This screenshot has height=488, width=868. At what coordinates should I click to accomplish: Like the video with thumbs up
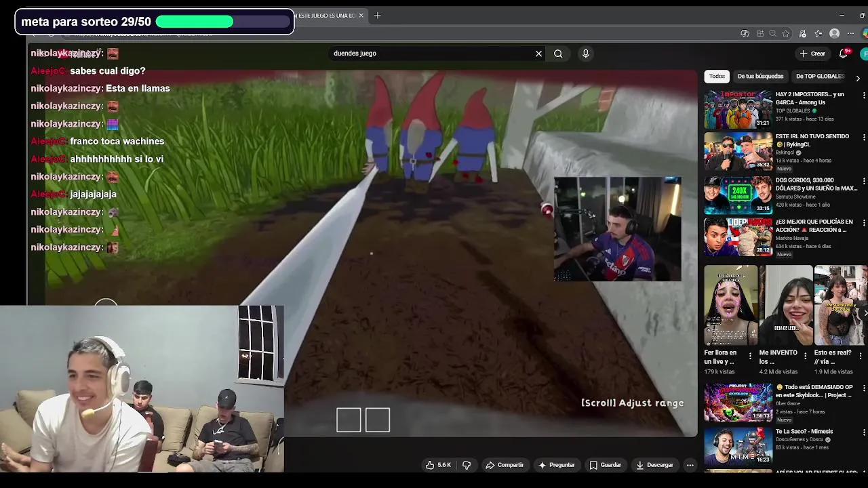438,465
